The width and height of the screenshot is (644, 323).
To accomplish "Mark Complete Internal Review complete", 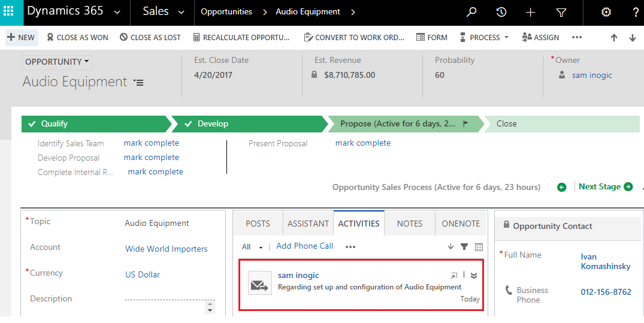I will coord(156,172).
